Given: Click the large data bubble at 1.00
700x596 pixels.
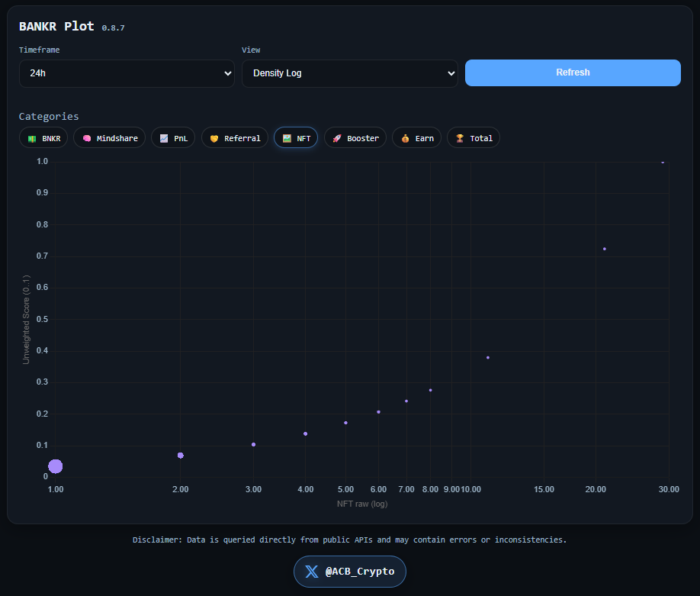Looking at the screenshot, I should [56, 466].
